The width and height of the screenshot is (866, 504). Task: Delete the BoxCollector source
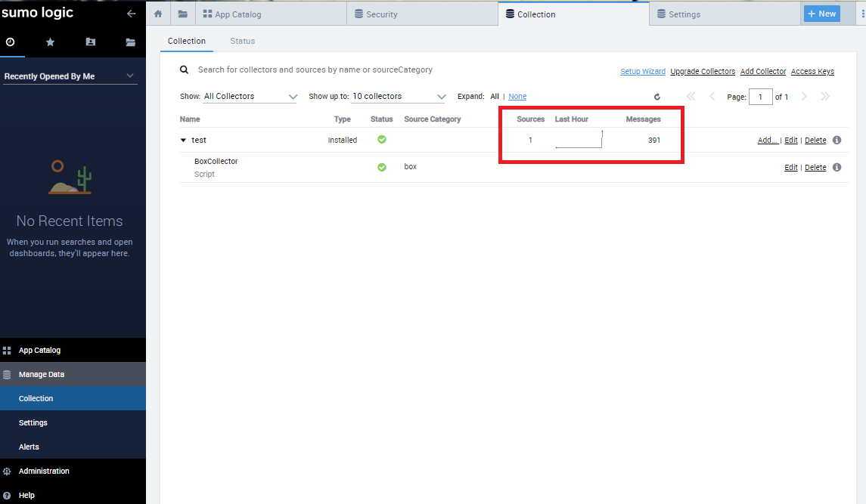point(815,167)
